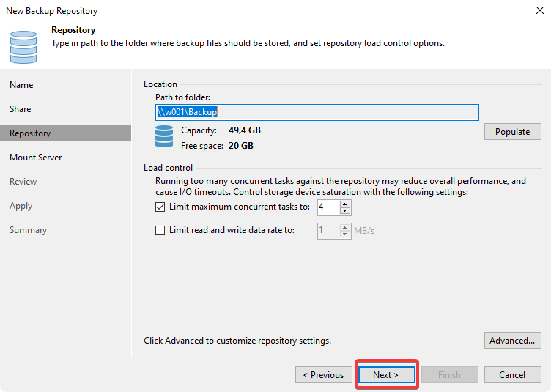Click the blue disk capacity icon

[x=164, y=136]
